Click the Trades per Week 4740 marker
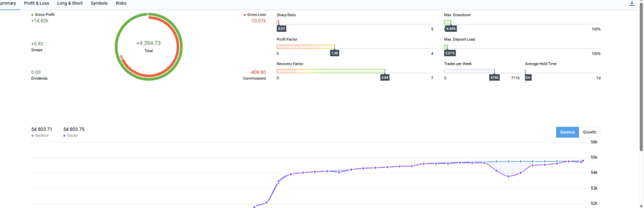 494,78
